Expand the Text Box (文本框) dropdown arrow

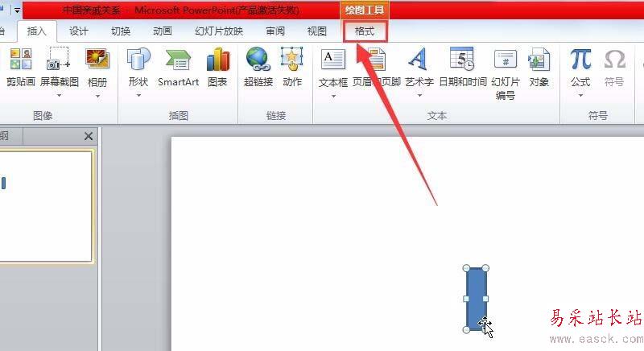click(333, 96)
